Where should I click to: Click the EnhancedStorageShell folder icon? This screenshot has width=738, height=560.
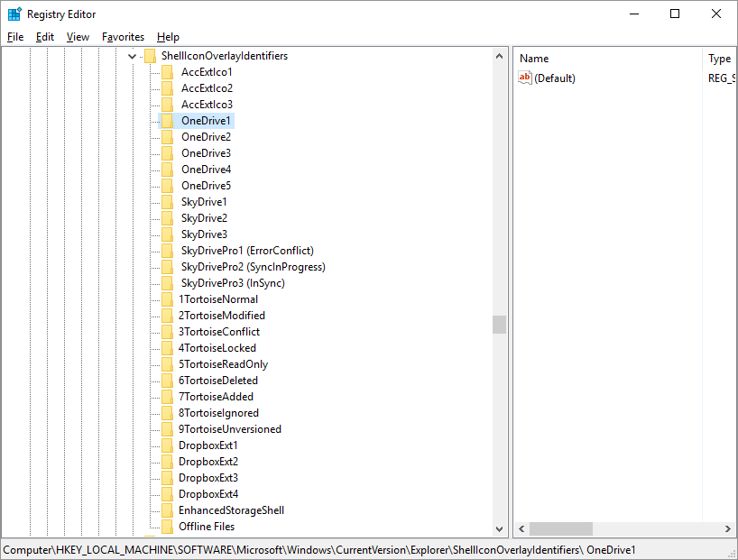(x=167, y=510)
